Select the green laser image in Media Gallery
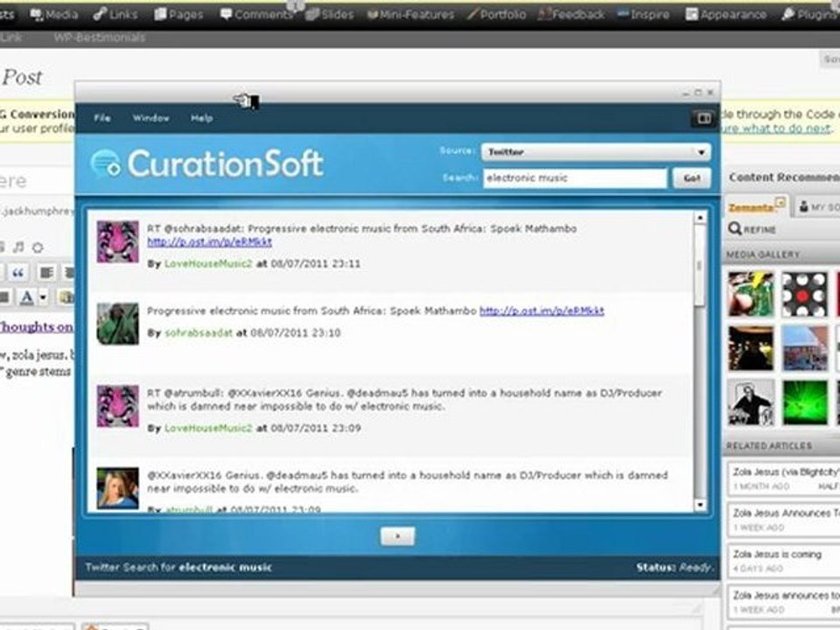Image resolution: width=840 pixels, height=630 pixels. pos(804,402)
